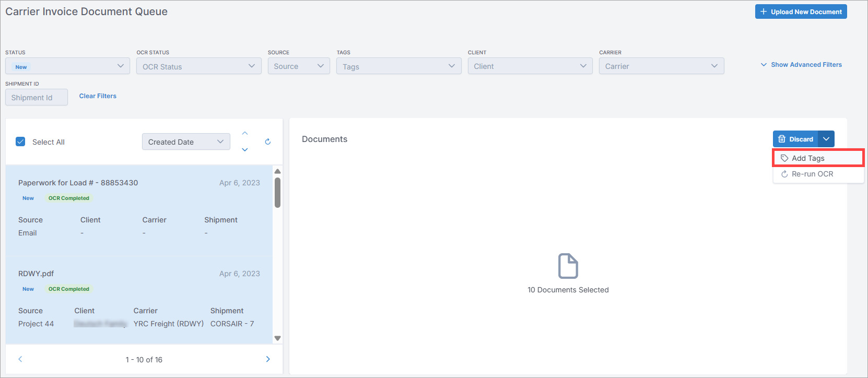
Task: Expand Show Advanced Filters
Action: tap(801, 65)
